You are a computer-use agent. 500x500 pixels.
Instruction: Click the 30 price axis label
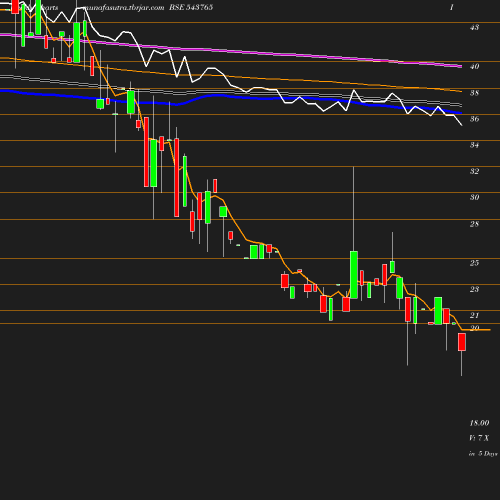(474, 197)
